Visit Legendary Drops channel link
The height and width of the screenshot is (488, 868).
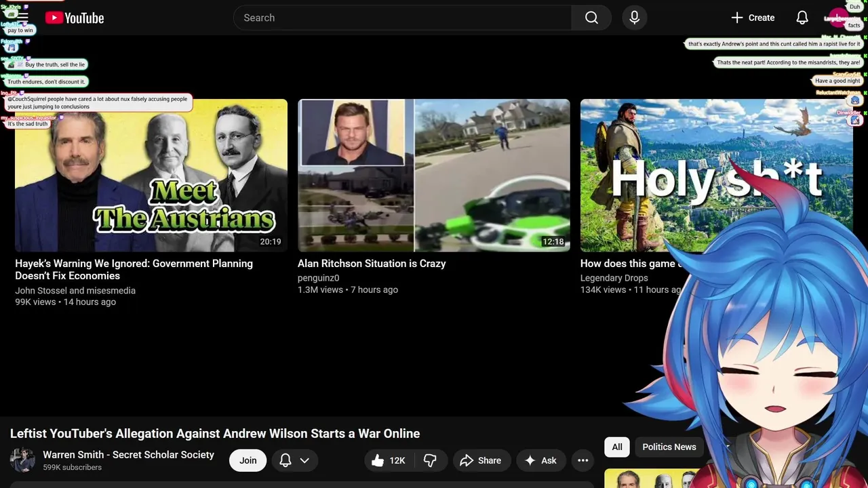[614, 278]
